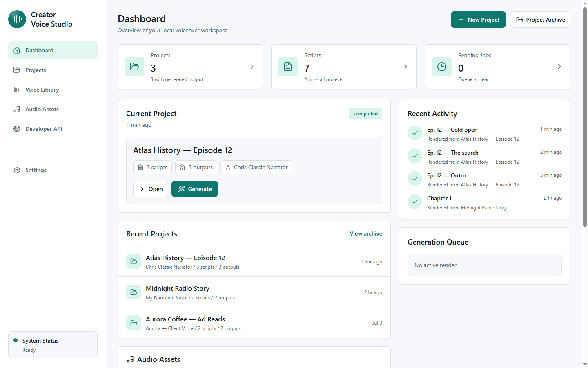Click the System Status green dot indicator
This screenshot has height=368, width=588.
(16, 340)
